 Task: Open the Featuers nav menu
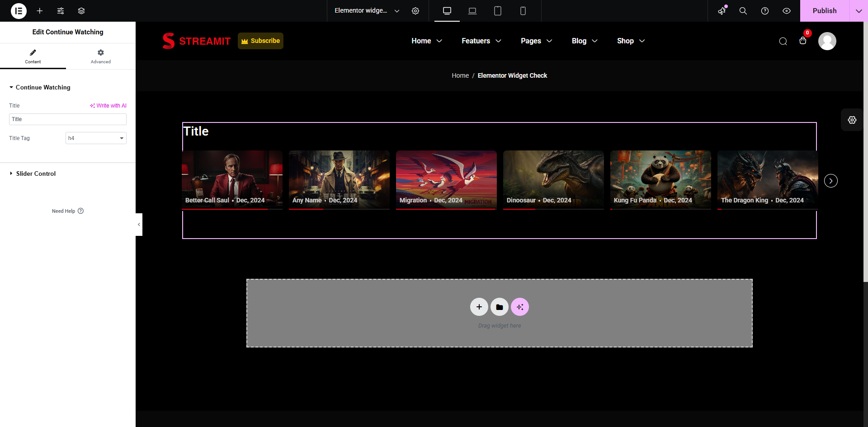(481, 41)
